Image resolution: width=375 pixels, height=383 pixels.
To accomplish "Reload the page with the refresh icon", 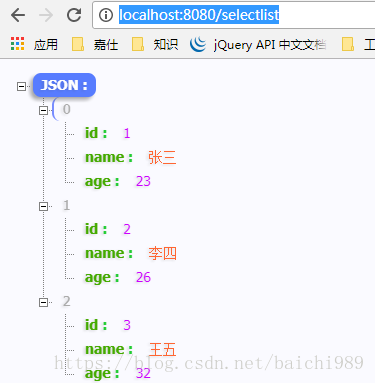I will point(74,15).
